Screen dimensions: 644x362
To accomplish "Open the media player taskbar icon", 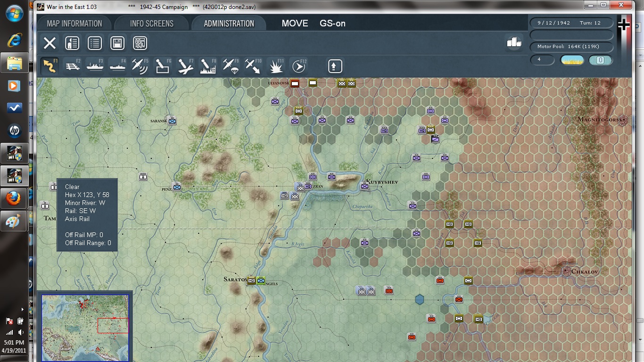I will (x=14, y=86).
